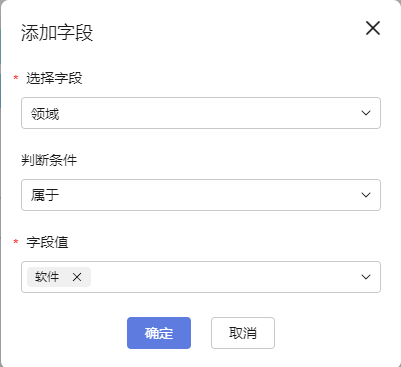This screenshot has width=401, height=367.
Task: Cancel with the 取消 button
Action: click(x=243, y=333)
